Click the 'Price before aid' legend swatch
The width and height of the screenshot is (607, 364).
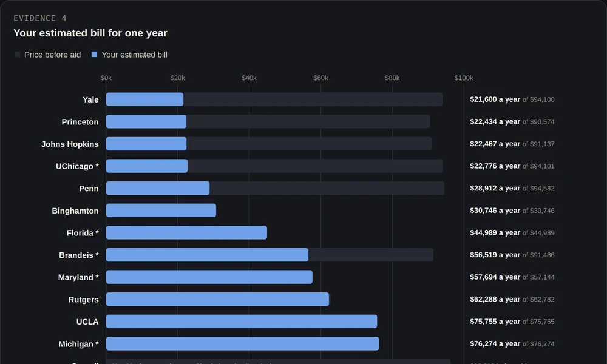click(17, 55)
